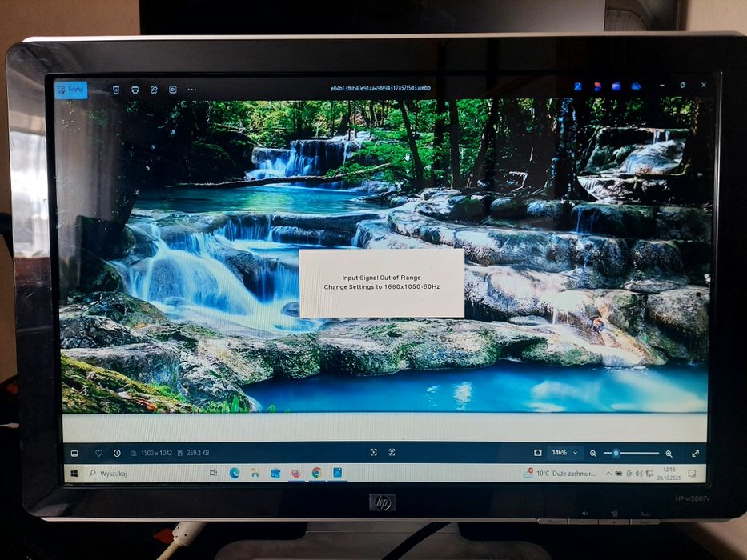Expand the hidden tray icons chevron
The width and height of the screenshot is (747, 560).
coord(608,474)
